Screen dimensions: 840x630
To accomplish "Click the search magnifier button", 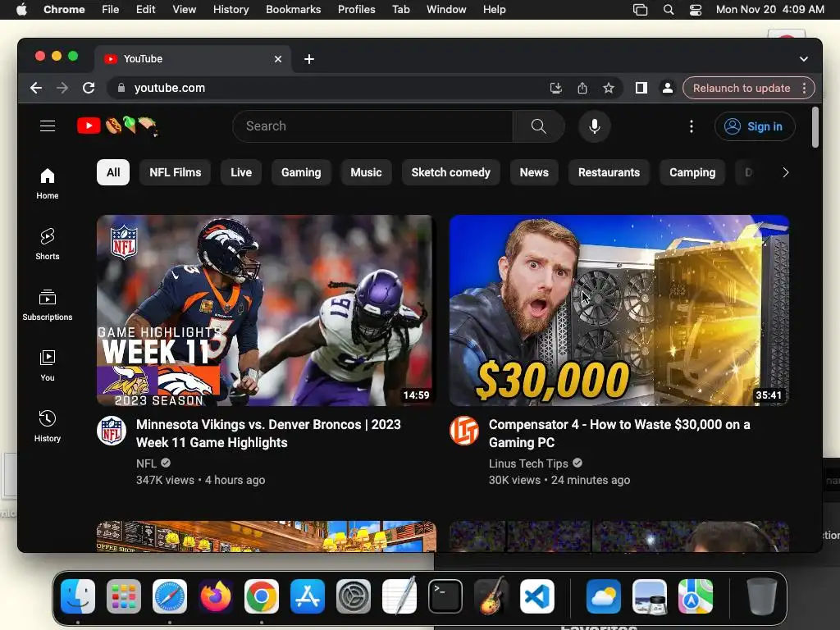I will [538, 126].
